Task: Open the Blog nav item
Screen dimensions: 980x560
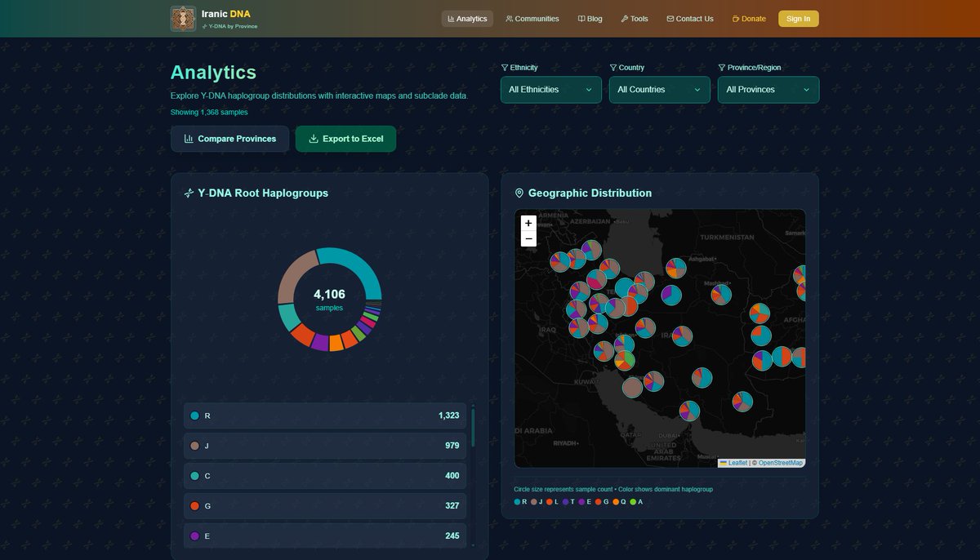Action: [590, 19]
